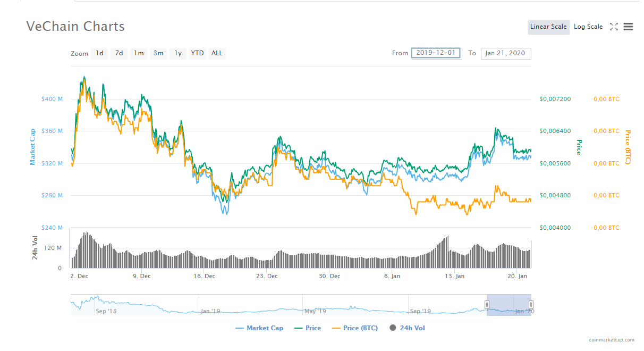
Task: Click the $0,007200 price axis label
Action: (555, 99)
